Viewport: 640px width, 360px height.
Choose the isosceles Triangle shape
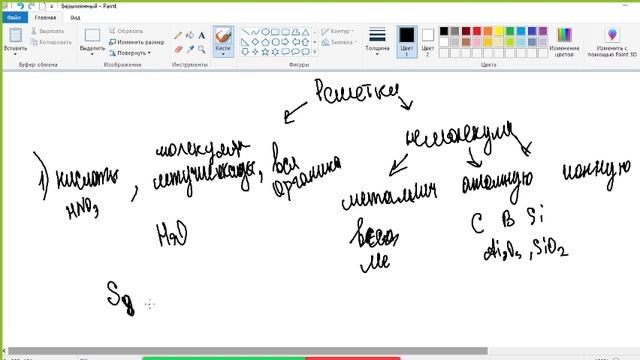pos(305,32)
